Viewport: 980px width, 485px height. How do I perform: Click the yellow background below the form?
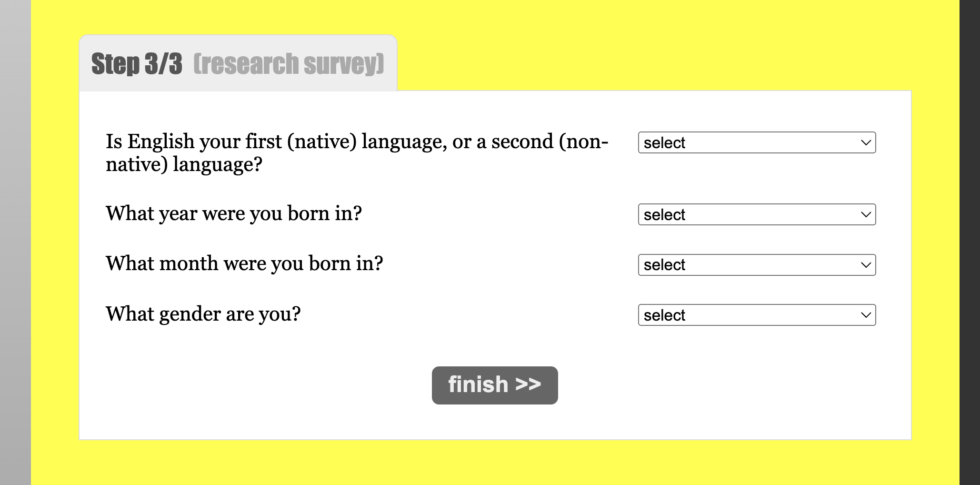[495, 462]
